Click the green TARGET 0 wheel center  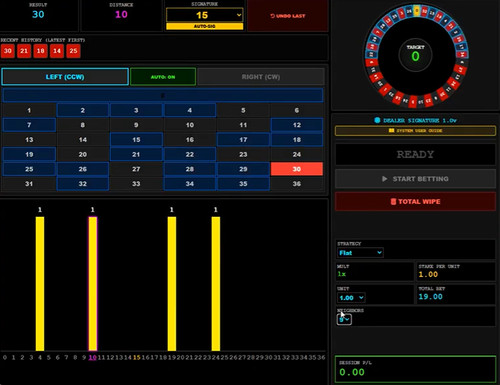coord(415,54)
